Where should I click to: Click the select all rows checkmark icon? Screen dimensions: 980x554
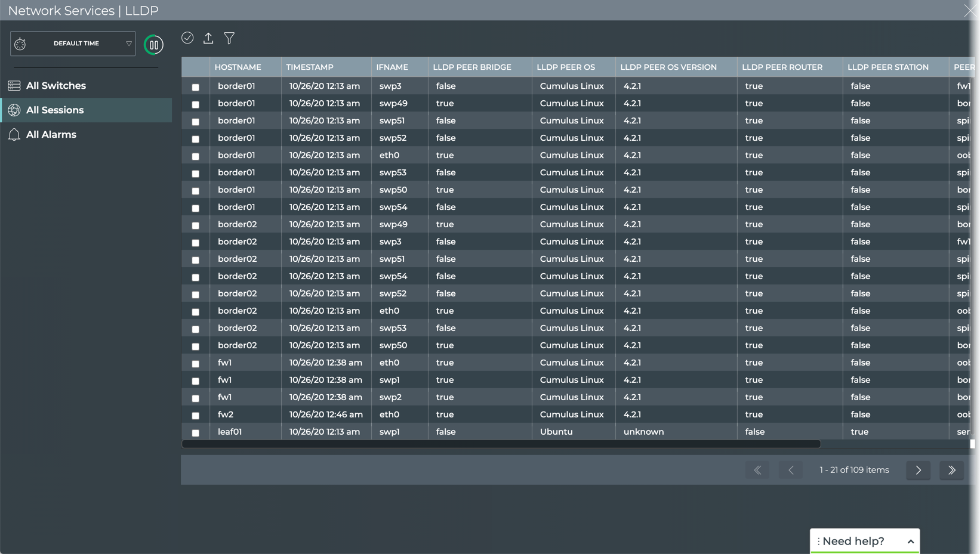click(187, 38)
